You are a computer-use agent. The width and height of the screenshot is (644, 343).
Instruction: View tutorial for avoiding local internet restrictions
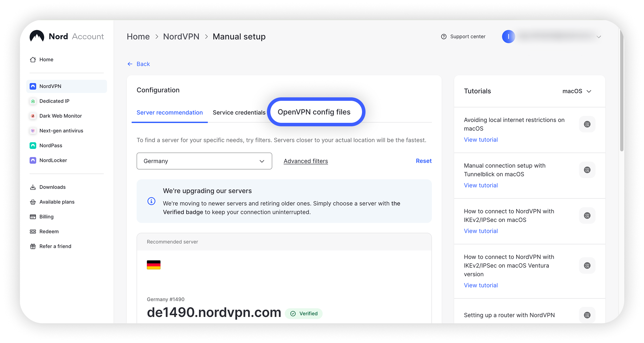[481, 140]
